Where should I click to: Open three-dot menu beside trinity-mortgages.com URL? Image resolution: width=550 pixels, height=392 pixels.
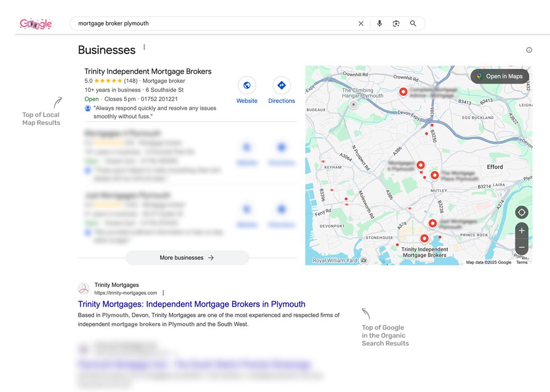click(x=163, y=293)
